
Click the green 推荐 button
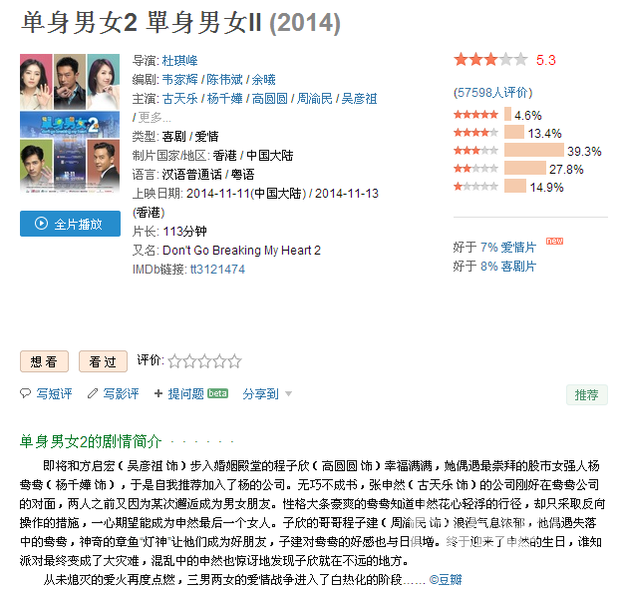586,395
